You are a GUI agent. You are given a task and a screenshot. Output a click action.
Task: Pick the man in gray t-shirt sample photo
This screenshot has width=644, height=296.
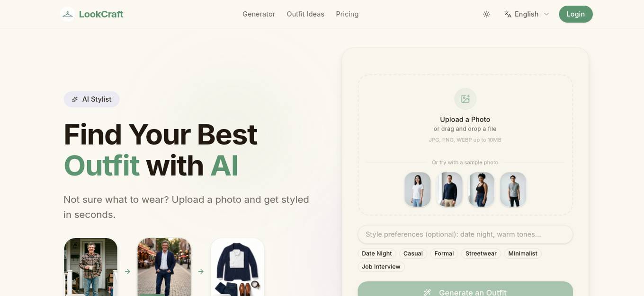pos(513,189)
